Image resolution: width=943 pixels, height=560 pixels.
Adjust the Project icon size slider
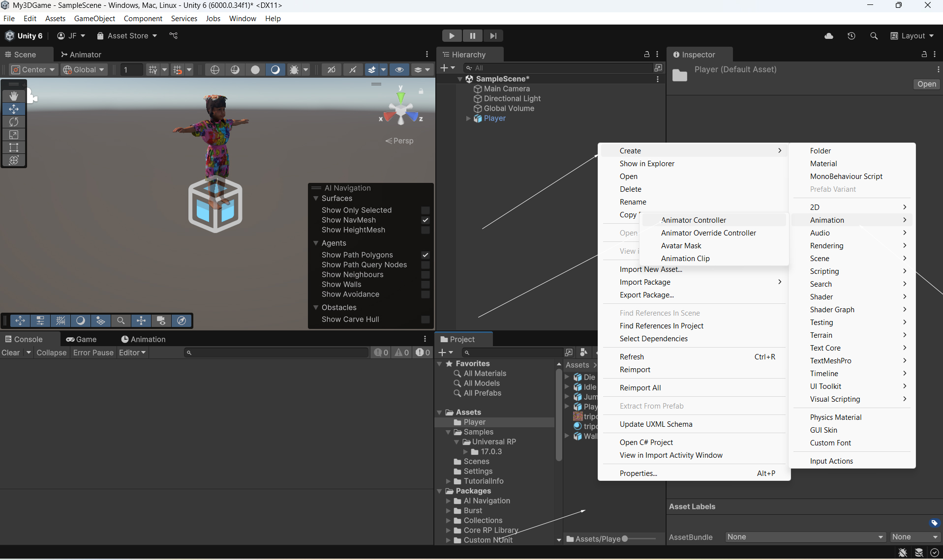(x=625, y=539)
